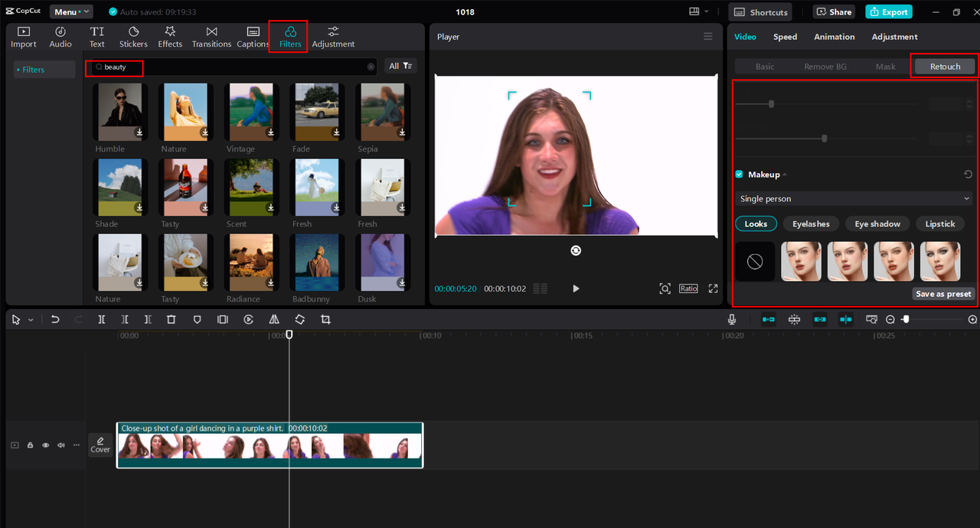Delete left of playhead with trim-left tool

(x=125, y=319)
